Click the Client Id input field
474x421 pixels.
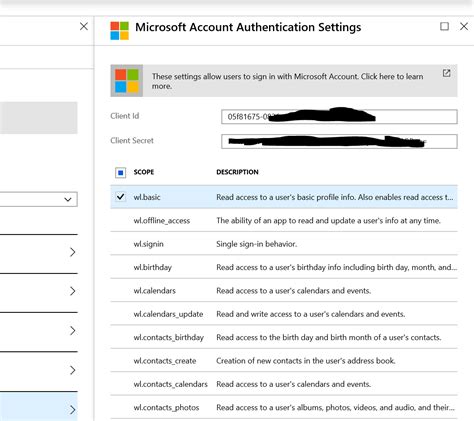[339, 117]
